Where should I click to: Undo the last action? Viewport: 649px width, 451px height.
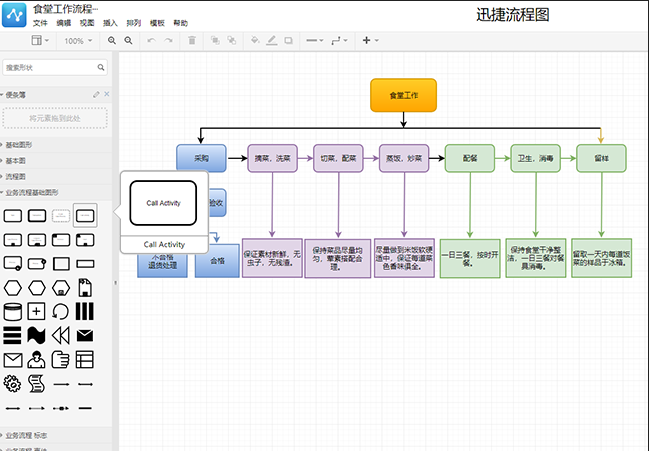[x=151, y=41]
